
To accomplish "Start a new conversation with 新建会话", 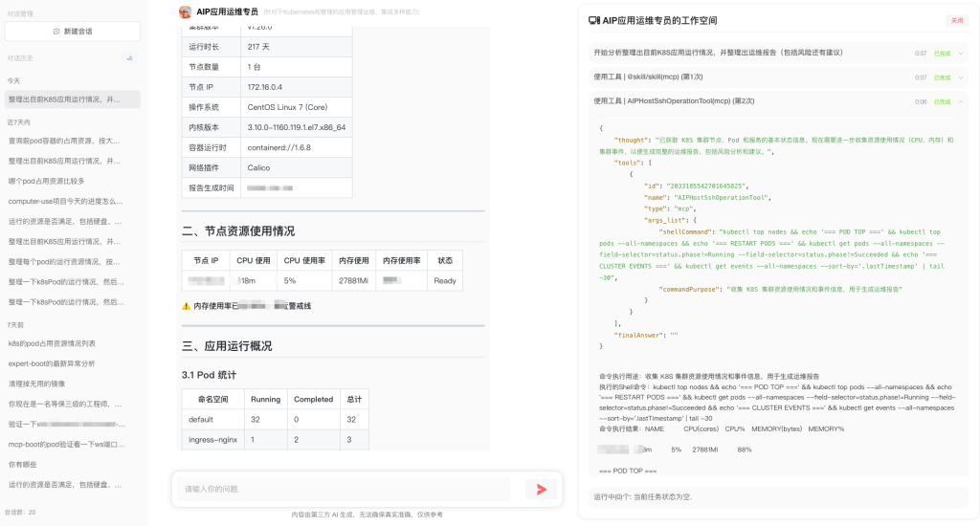I will (72, 32).
